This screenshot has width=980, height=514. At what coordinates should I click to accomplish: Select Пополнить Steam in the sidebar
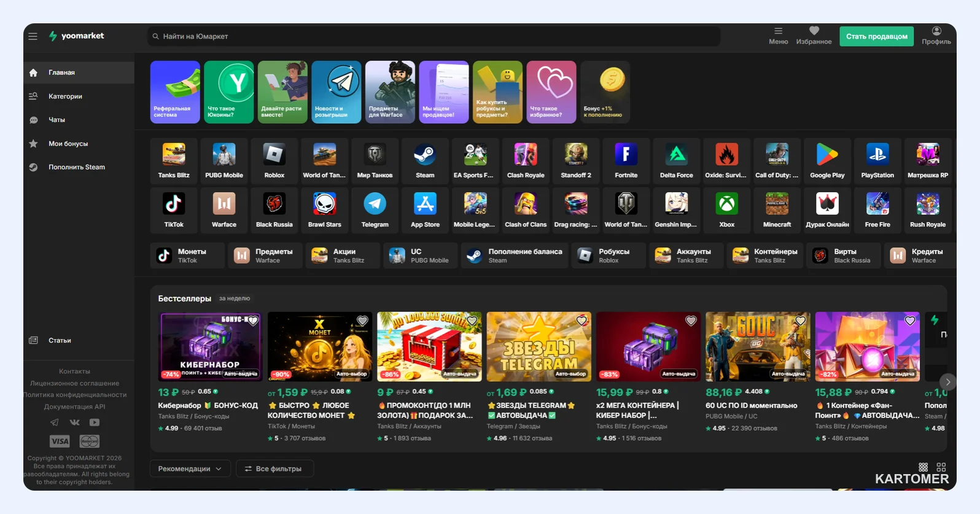tap(79, 167)
